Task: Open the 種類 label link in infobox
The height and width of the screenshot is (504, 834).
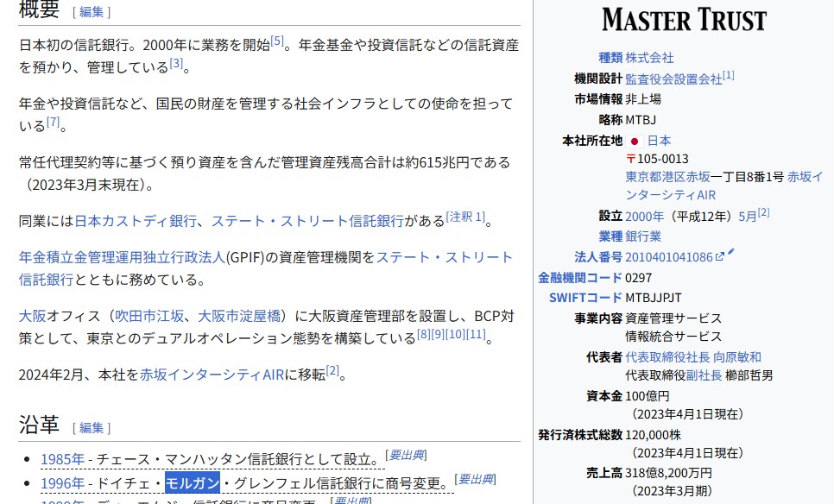Action: point(610,58)
